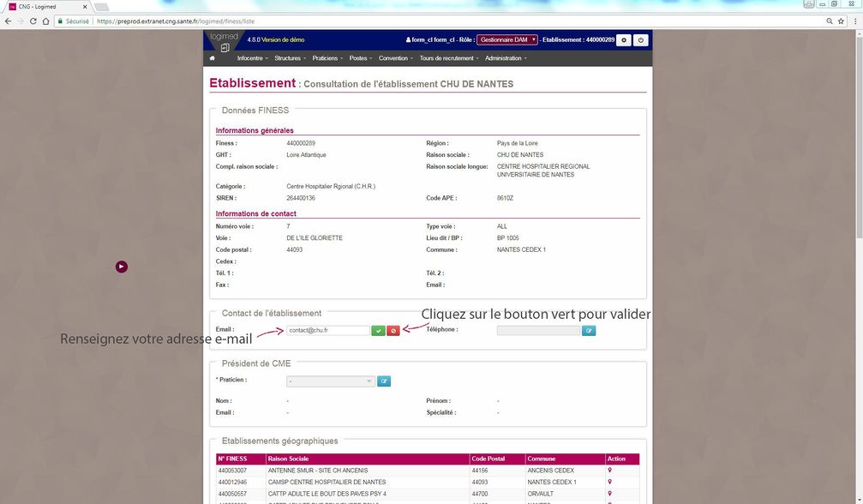Screen dimensions: 863x504
Task: Expand the Postes menu
Action: pos(361,58)
